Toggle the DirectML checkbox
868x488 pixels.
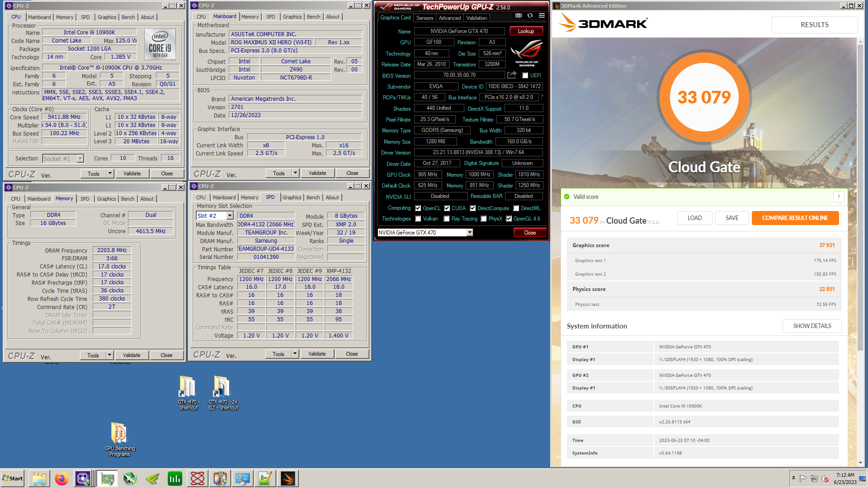516,208
